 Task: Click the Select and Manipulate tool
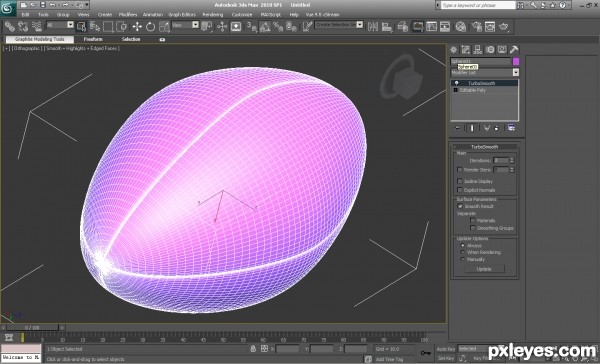coord(222,26)
